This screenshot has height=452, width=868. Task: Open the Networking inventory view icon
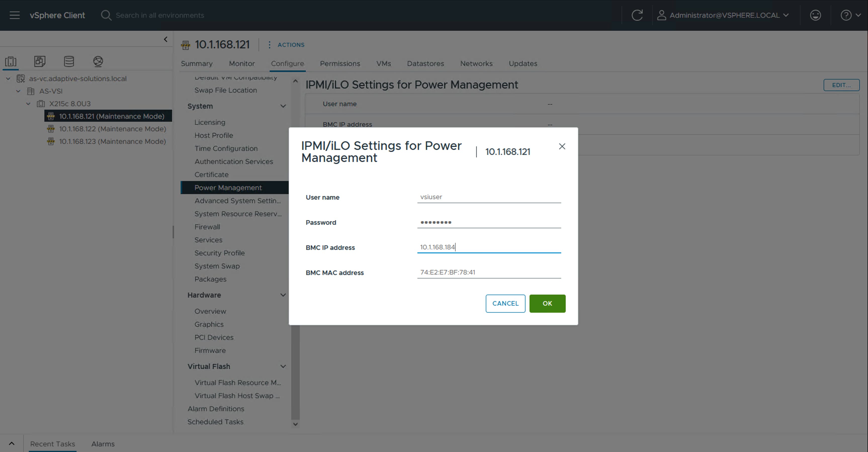pyautogui.click(x=98, y=61)
